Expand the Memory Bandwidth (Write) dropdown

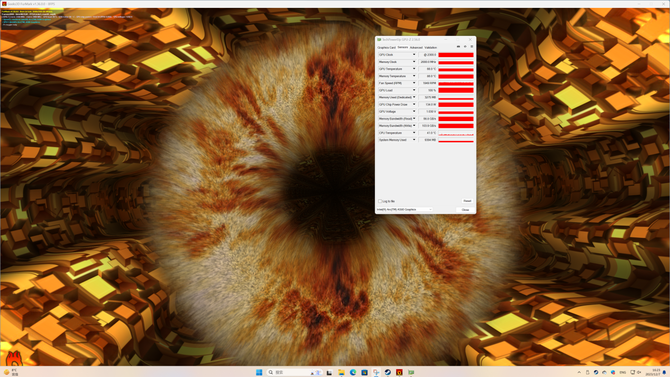tap(414, 126)
